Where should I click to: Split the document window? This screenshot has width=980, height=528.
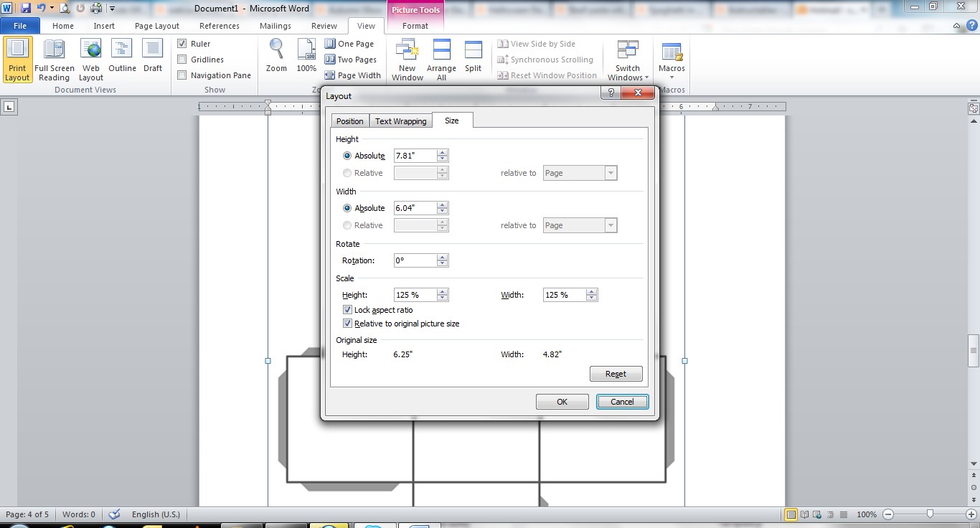pos(473,57)
